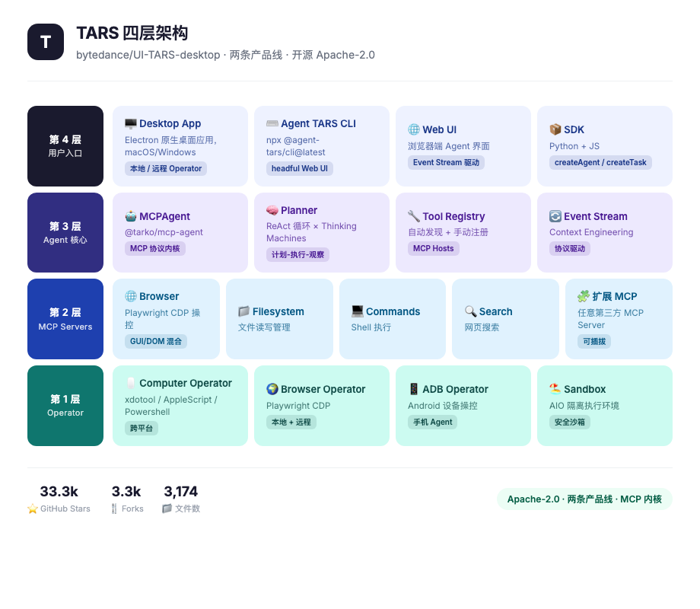This screenshot has height=609, width=700.
Task: Click the xdotool / AppleScript / Powershell text
Action: 171,406
